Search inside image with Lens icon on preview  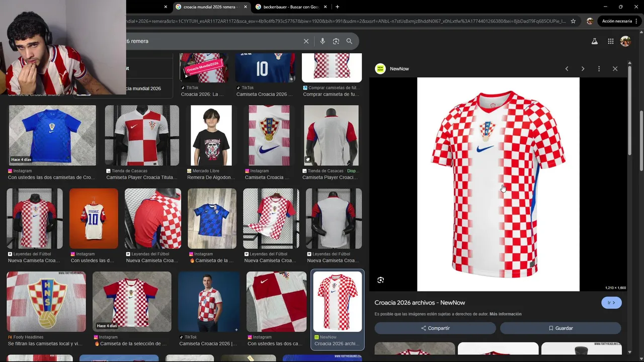[380, 280]
